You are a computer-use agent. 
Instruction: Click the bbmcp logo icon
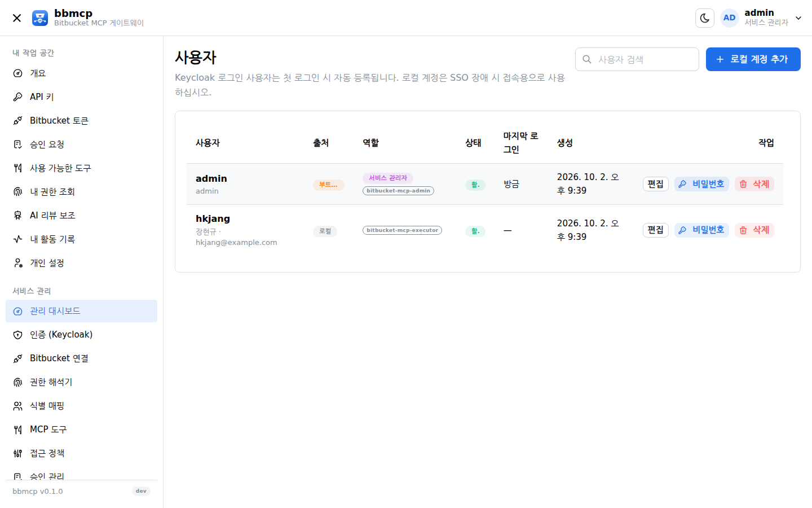pyautogui.click(x=40, y=18)
